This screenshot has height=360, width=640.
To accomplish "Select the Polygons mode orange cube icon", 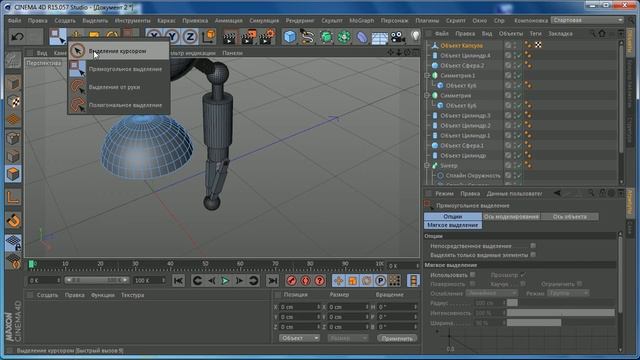I will click(x=13, y=174).
